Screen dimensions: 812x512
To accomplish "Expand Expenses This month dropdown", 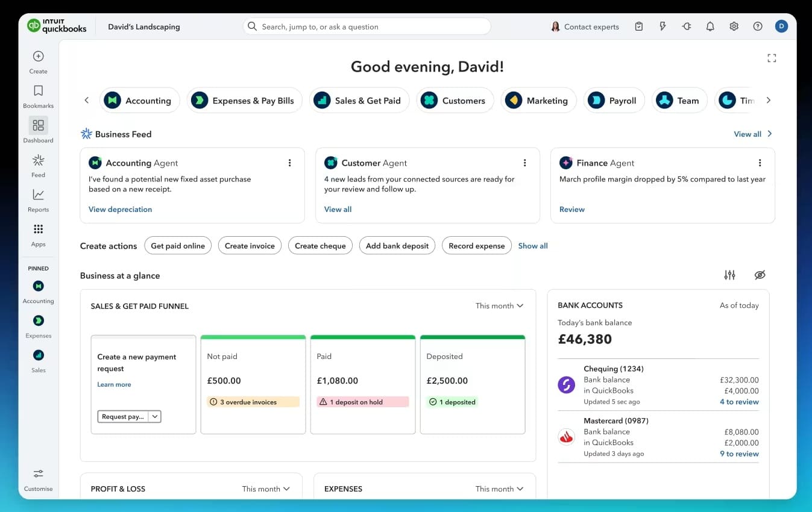I will [499, 489].
